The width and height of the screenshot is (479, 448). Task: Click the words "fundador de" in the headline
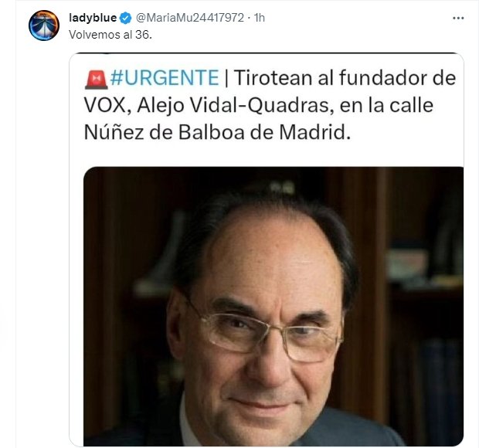coord(397,77)
